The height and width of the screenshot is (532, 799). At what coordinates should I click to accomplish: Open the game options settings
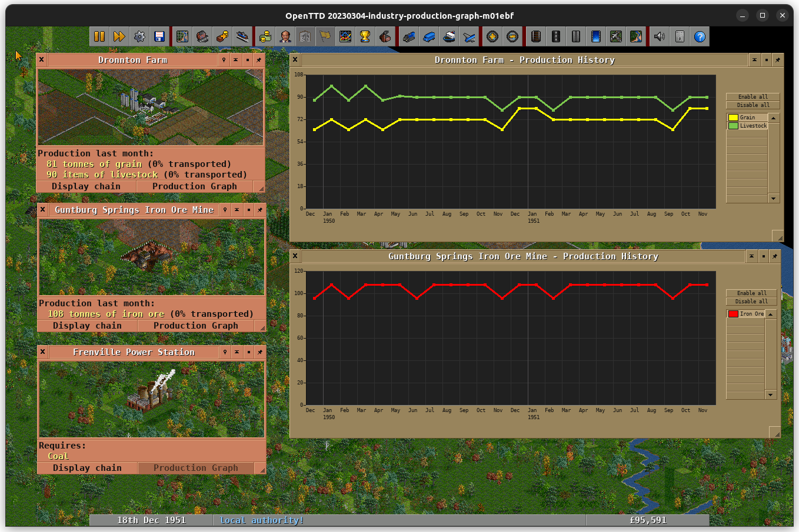pos(139,36)
